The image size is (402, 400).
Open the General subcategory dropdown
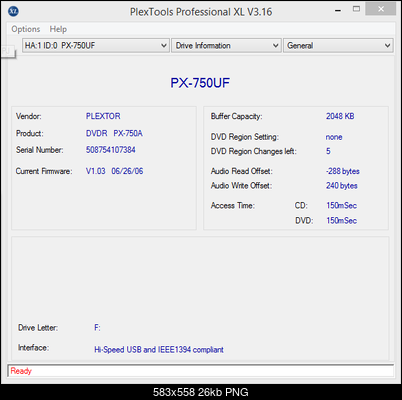338,45
